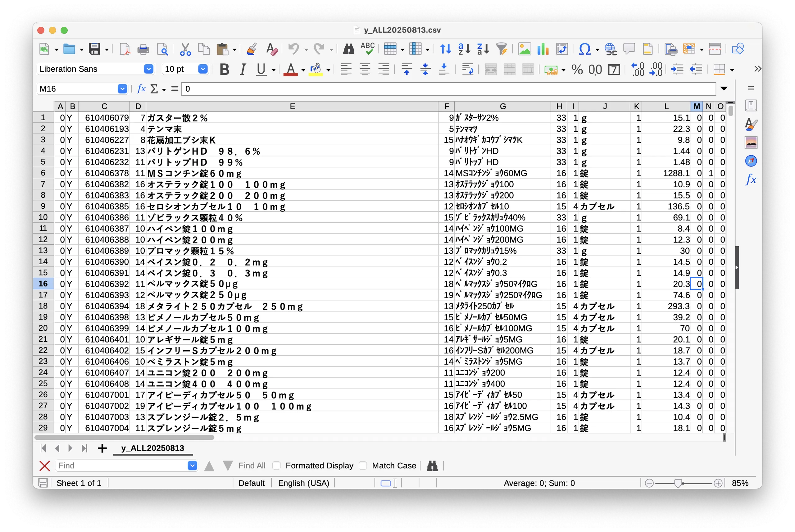
Task: Adjust the zoom slider handle
Action: pos(678,483)
